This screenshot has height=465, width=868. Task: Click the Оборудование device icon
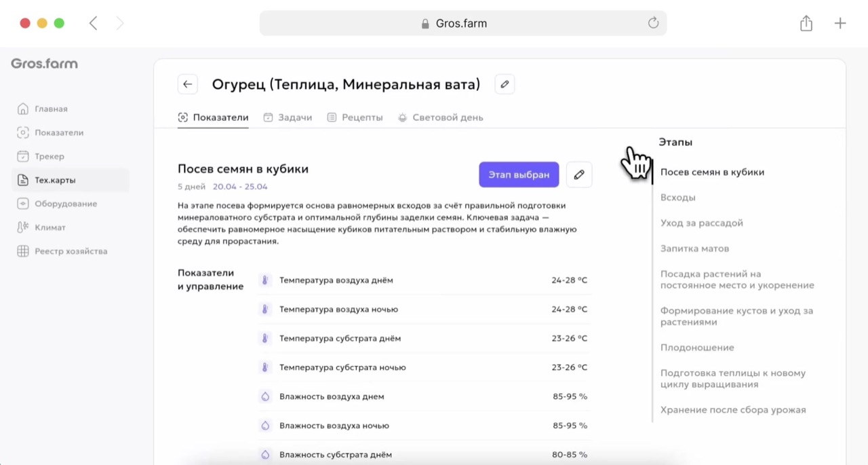pyautogui.click(x=23, y=204)
